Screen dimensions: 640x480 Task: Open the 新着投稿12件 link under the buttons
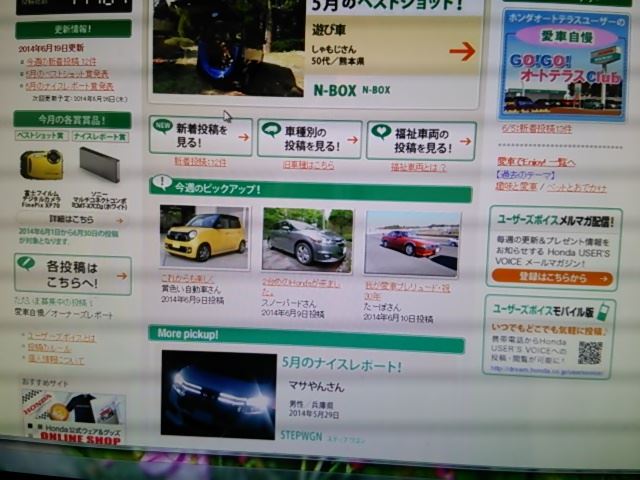200,162
